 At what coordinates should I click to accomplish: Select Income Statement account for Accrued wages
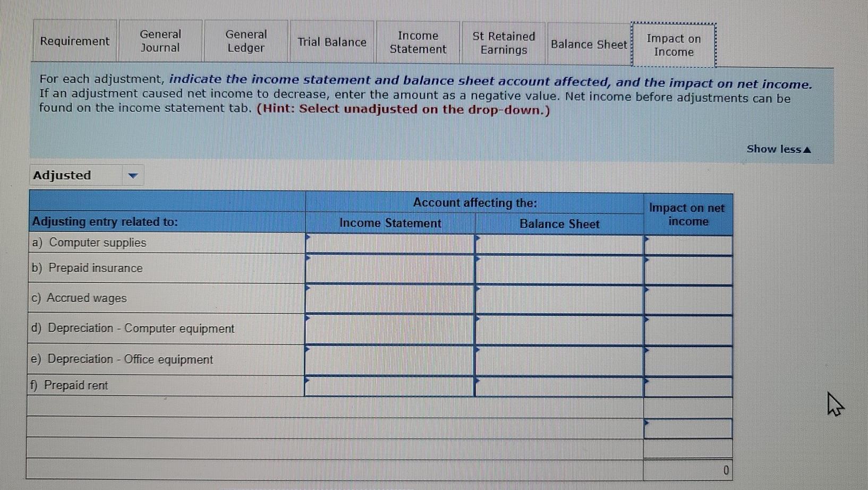pos(390,298)
